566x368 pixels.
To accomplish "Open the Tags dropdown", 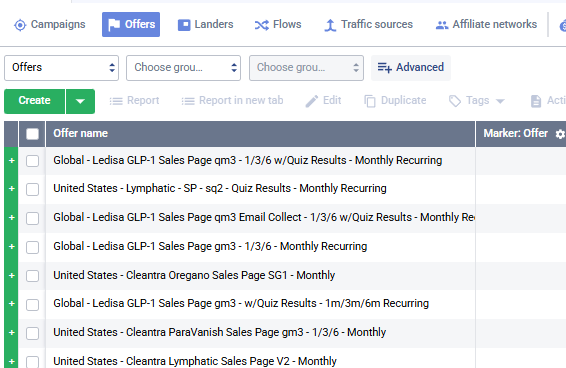I will click(476, 101).
